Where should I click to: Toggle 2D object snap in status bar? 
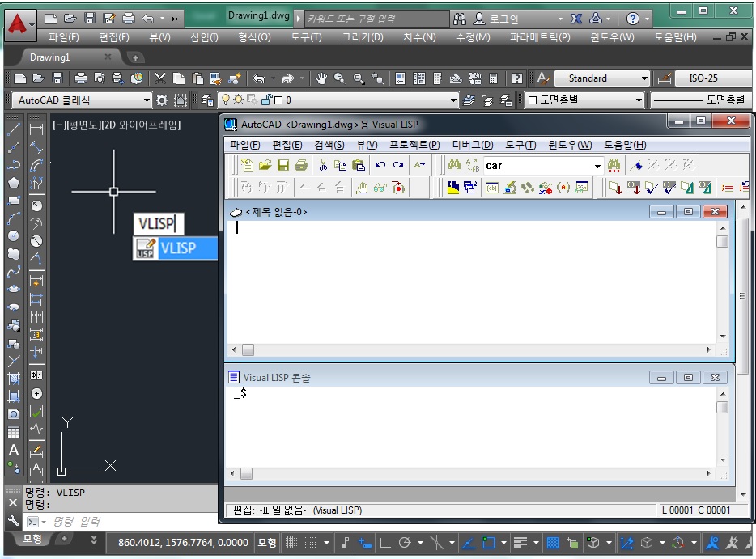coord(489,543)
